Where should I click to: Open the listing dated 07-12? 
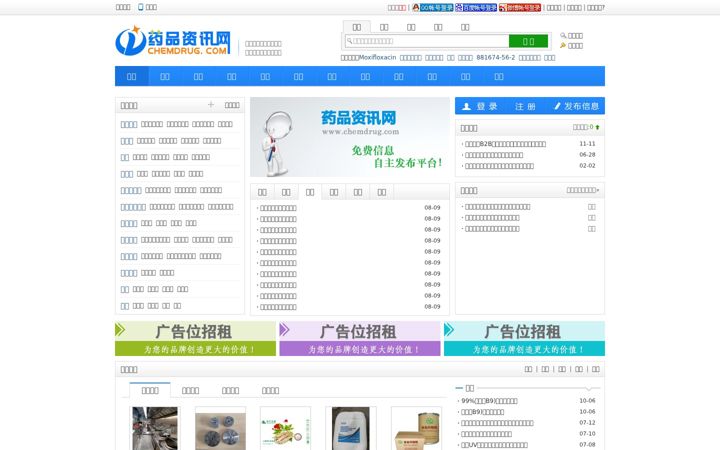tap(497, 422)
